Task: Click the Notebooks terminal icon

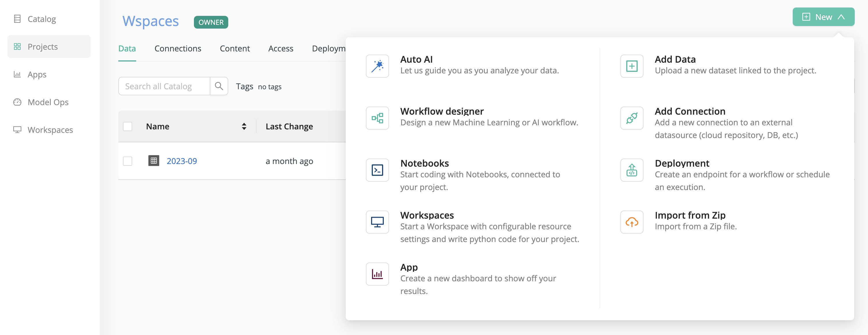Action: tap(377, 170)
